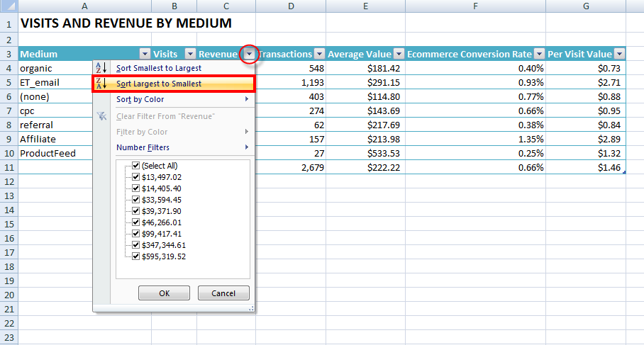Screen dimensions: 644x345
Task: Confirm the filter with OK button
Action: point(164,293)
